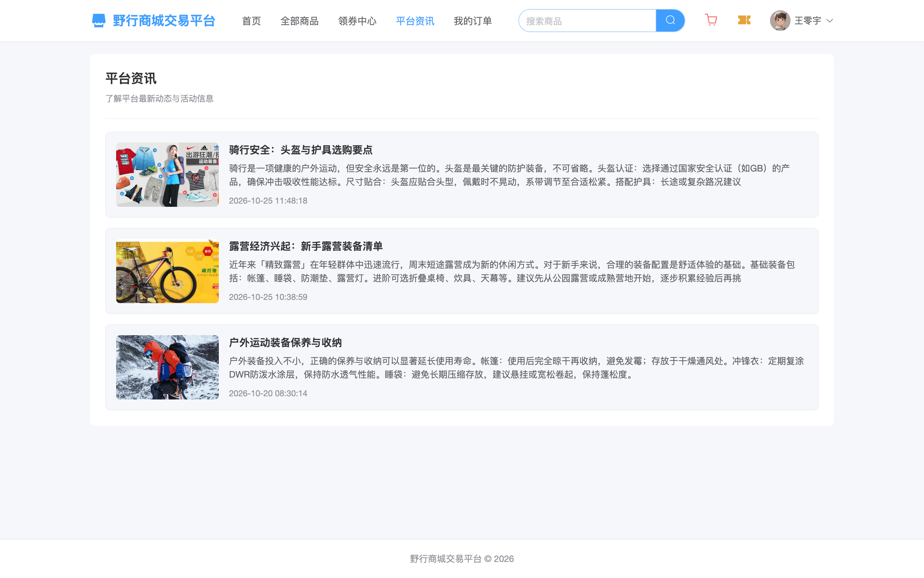Click the 搜索商品 search field

pyautogui.click(x=587, y=21)
